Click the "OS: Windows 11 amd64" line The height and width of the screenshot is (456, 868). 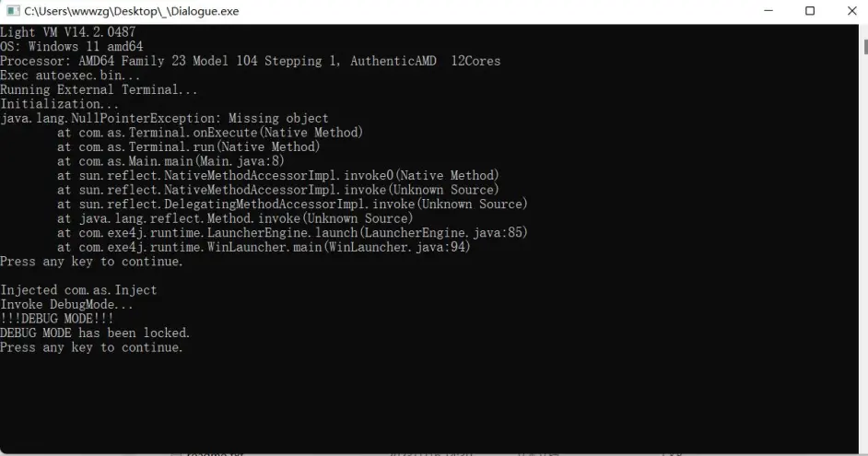point(71,46)
